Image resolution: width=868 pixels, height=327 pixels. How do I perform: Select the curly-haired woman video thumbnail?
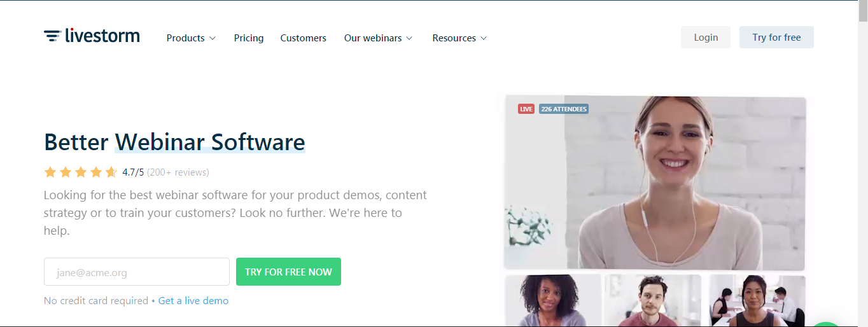tap(553, 300)
